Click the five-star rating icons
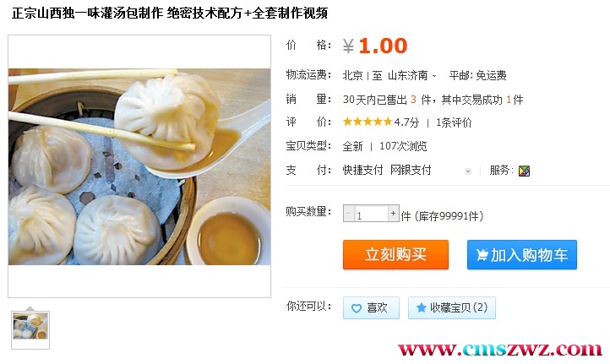610x364 pixels. 368,122
